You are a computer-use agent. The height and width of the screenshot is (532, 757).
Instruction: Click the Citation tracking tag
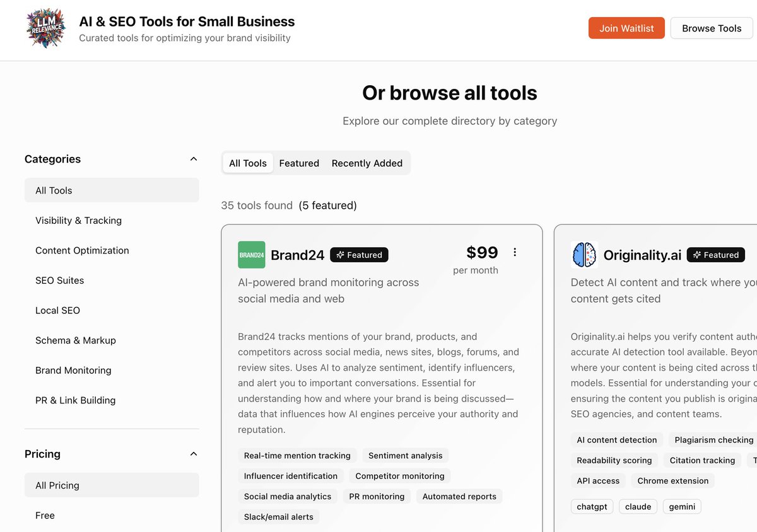click(x=702, y=460)
